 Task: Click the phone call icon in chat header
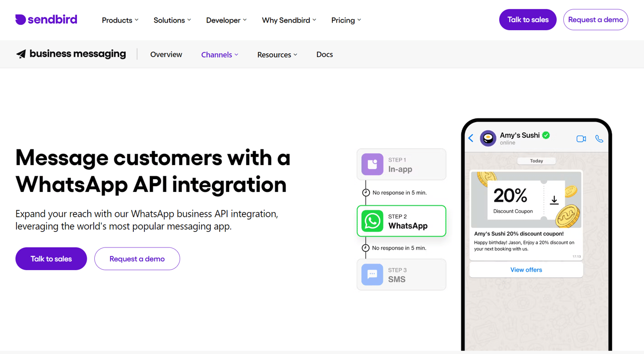599,138
